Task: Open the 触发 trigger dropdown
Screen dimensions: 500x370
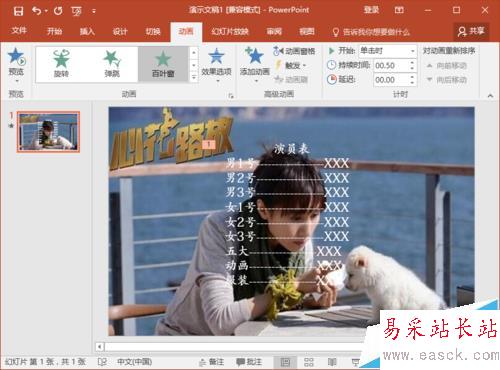Action: click(x=290, y=65)
